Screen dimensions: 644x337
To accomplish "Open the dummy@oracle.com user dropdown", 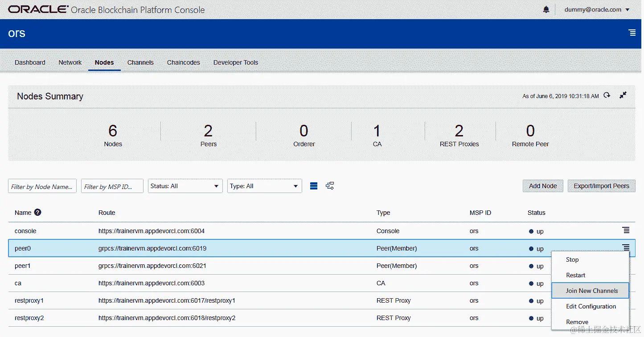I will point(597,9).
